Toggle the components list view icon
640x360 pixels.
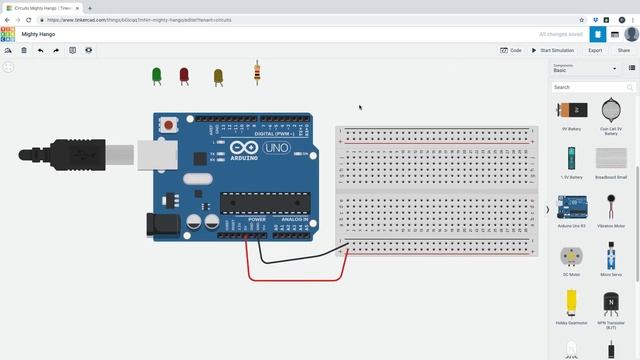point(632,68)
